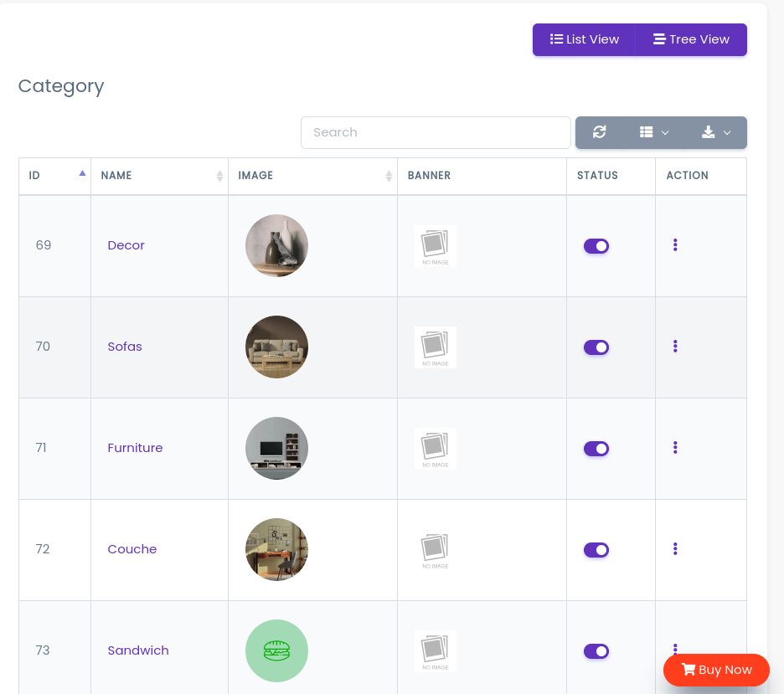Click the Sandwich row action menu icon
The image size is (784, 694).
click(675, 649)
